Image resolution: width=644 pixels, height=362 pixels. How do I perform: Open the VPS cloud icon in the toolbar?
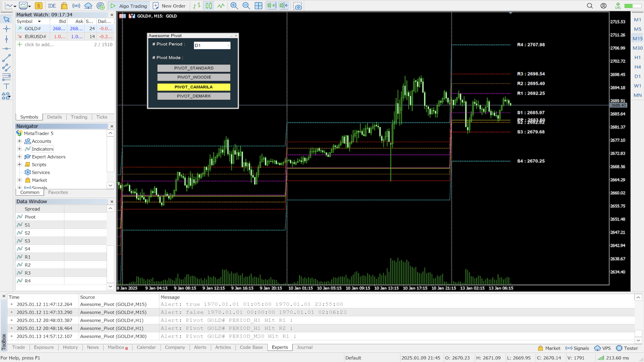click(x=88, y=6)
